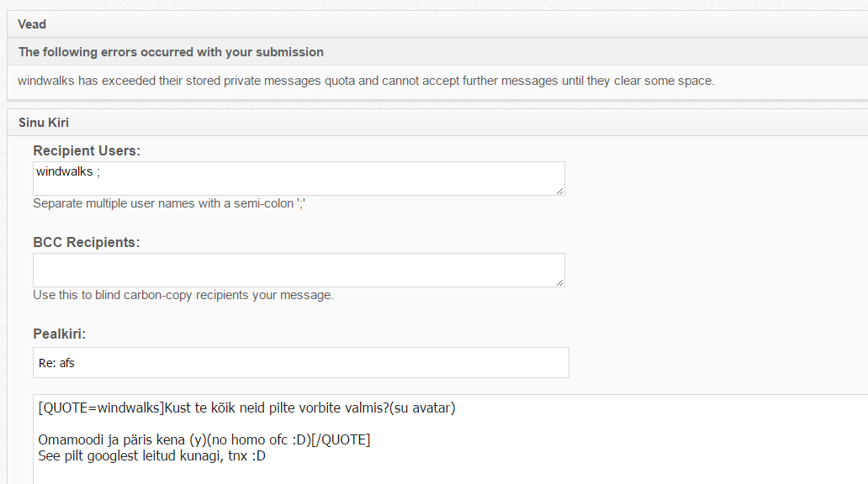
Task: Place cursor on 'windwalks ;' recipient text
Action: click(x=69, y=171)
